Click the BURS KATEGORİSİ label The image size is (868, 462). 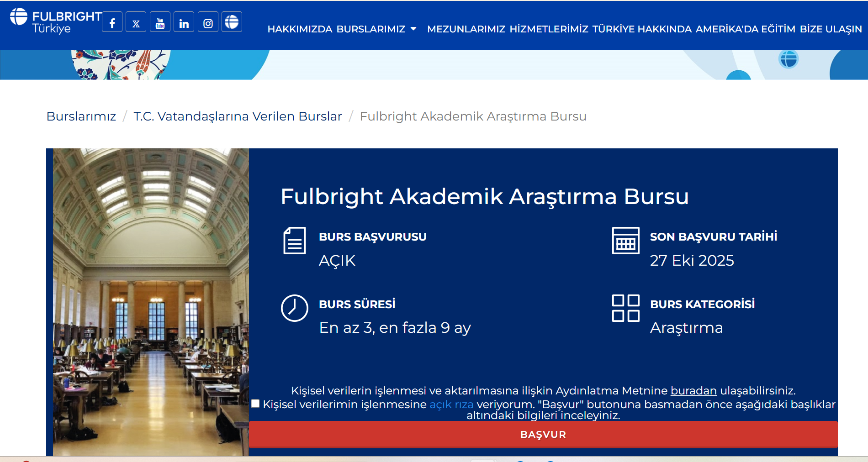702,304
